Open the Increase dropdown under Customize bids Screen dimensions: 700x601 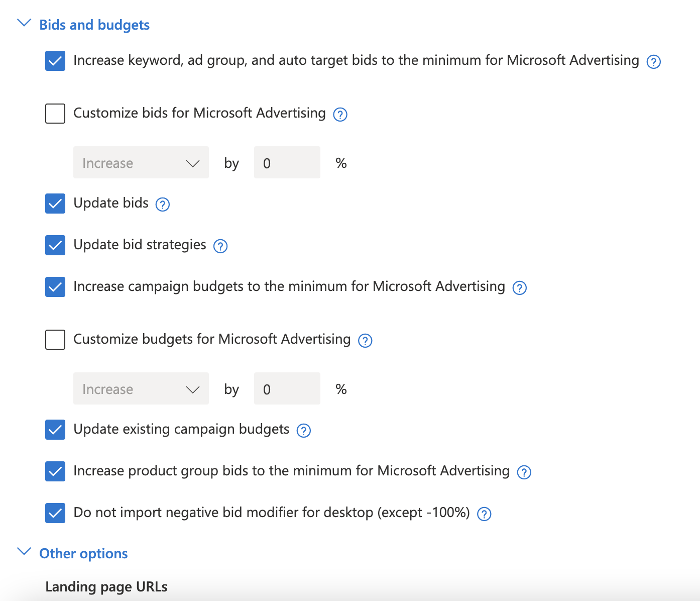(x=141, y=163)
